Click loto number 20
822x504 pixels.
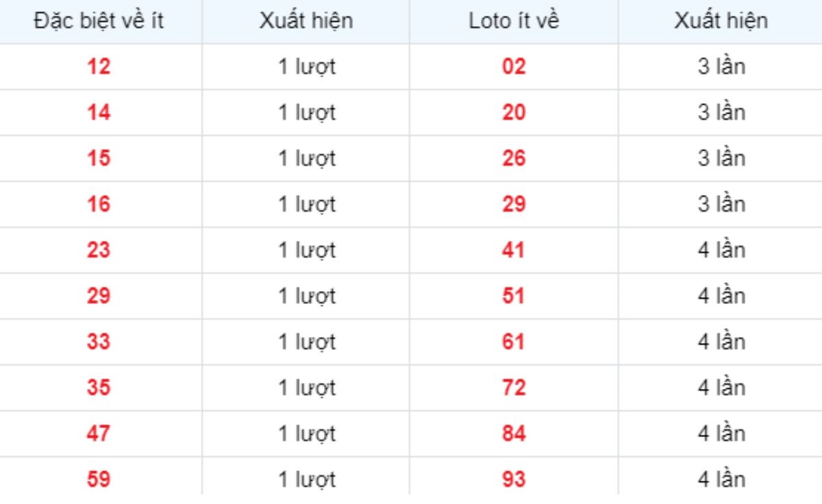[514, 113]
